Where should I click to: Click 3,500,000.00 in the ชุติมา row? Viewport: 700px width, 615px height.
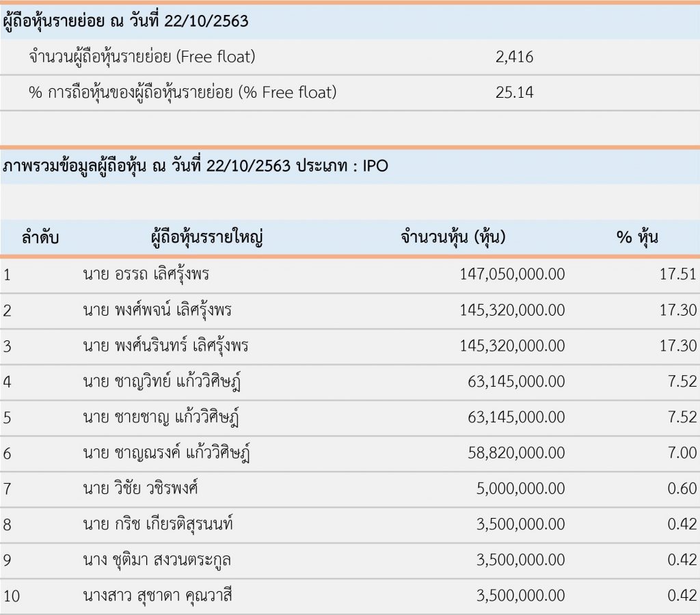pyautogui.click(x=520, y=560)
